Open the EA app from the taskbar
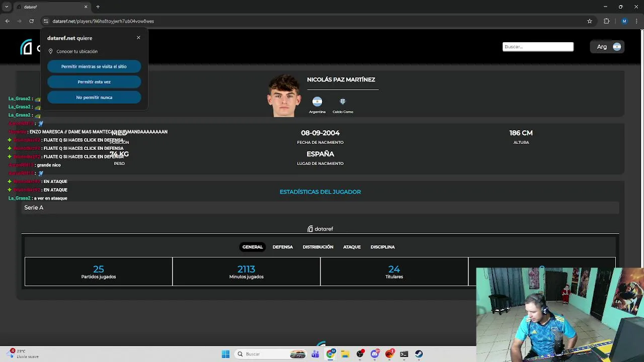Viewport: 644px width, 362px height. click(389, 354)
